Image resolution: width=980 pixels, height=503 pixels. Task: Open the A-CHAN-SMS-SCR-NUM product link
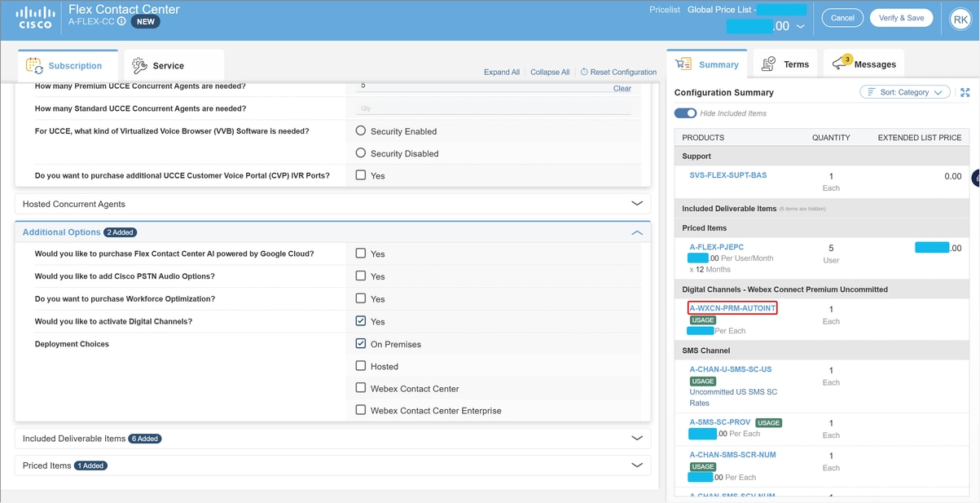[x=733, y=455]
